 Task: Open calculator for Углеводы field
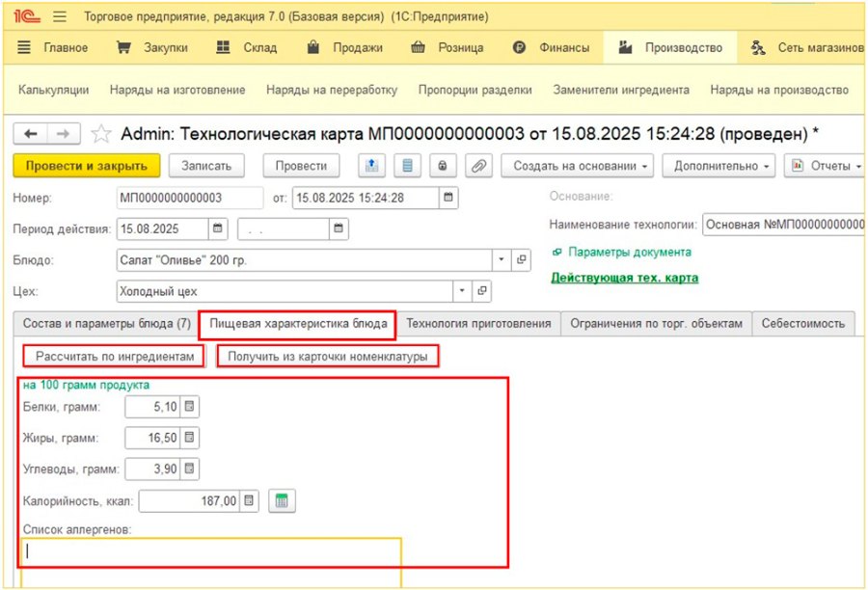189,469
